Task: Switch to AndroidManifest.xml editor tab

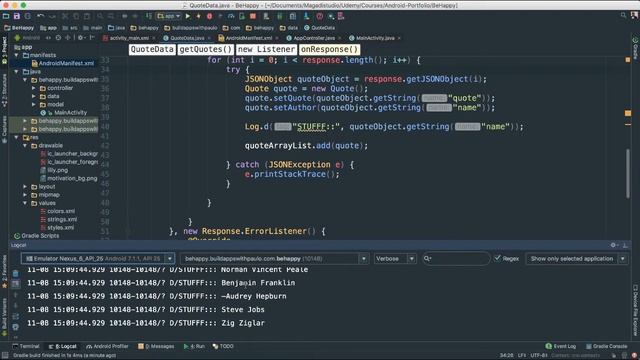Action: click(x=249, y=38)
